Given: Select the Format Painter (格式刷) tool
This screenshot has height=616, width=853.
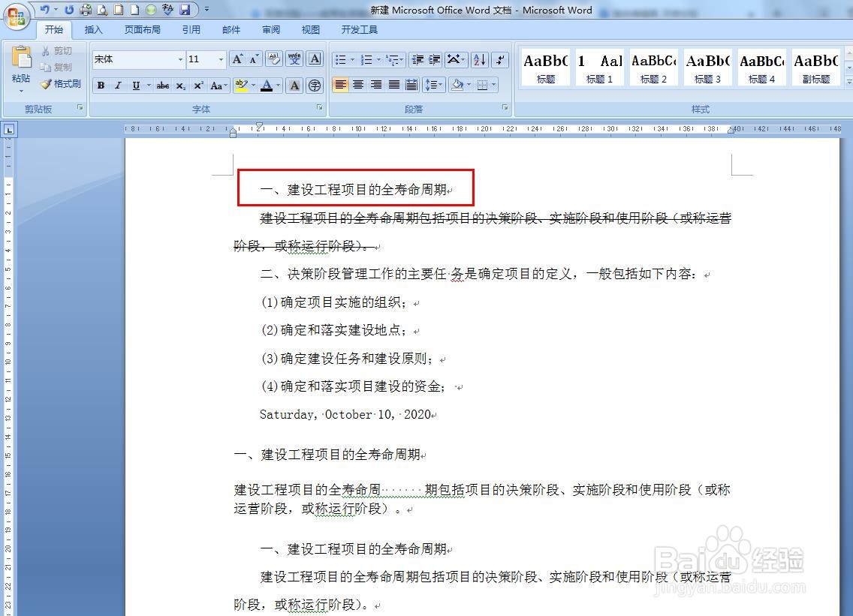Looking at the screenshot, I should 60,83.
